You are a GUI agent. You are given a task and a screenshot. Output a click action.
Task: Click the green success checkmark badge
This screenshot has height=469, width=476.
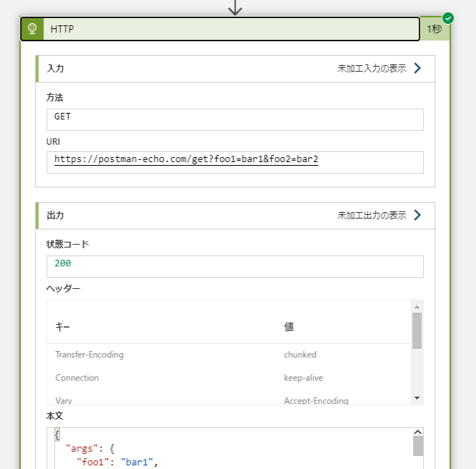(448, 18)
